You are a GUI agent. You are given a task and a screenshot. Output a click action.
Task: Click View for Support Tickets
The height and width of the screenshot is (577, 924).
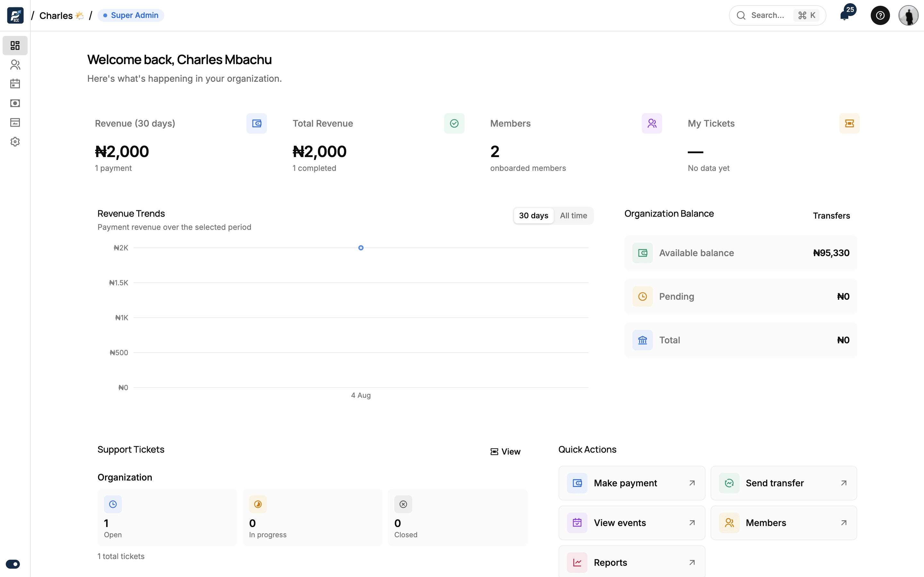point(505,451)
